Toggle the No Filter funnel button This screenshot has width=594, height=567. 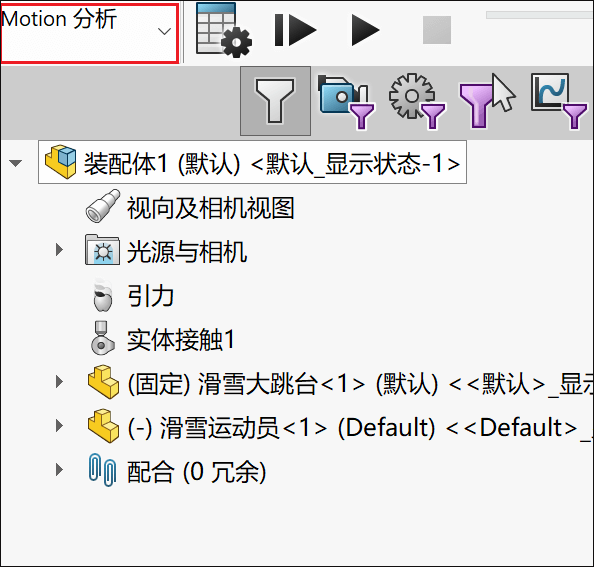275,101
